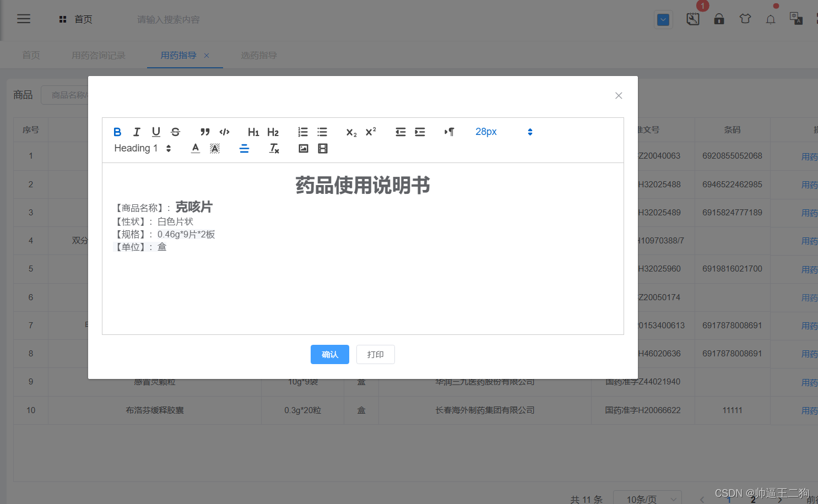The width and height of the screenshot is (818, 504).
Task: Switch text direction to right-to-left
Action: [449, 132]
